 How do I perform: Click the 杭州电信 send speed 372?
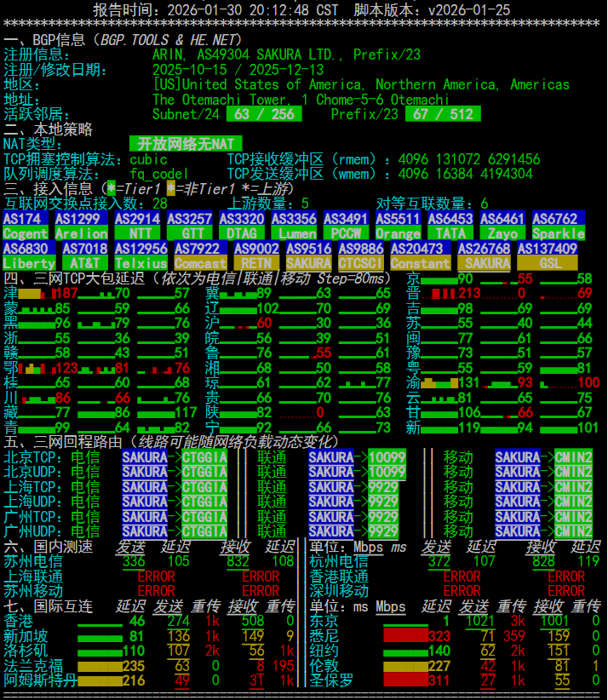[439, 561]
